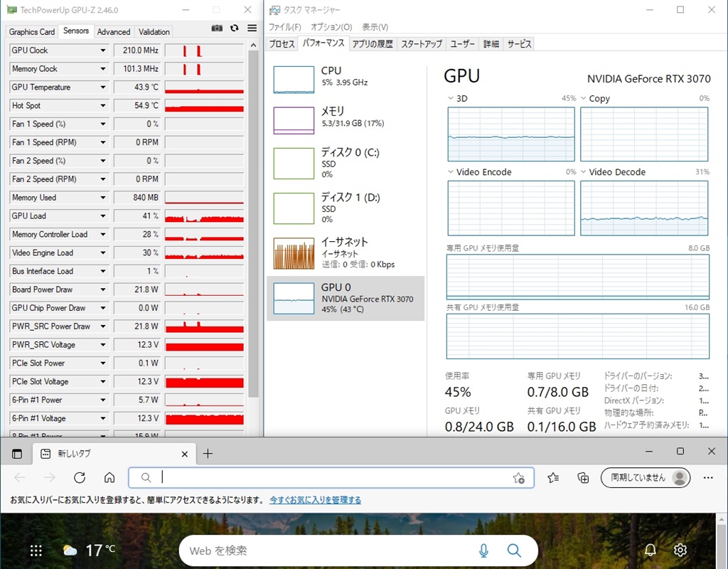Open the 3D engine graph dropdown

(450, 98)
